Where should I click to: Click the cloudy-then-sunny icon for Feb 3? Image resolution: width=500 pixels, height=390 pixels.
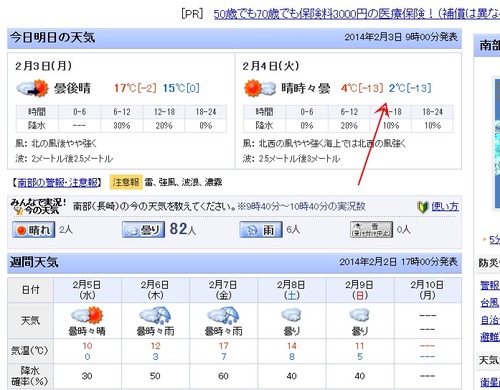[x=32, y=88]
